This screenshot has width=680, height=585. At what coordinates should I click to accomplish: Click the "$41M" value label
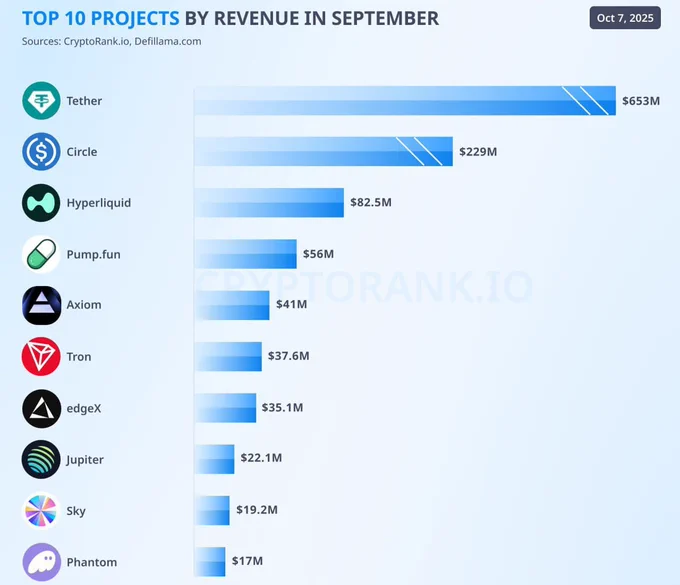(291, 304)
